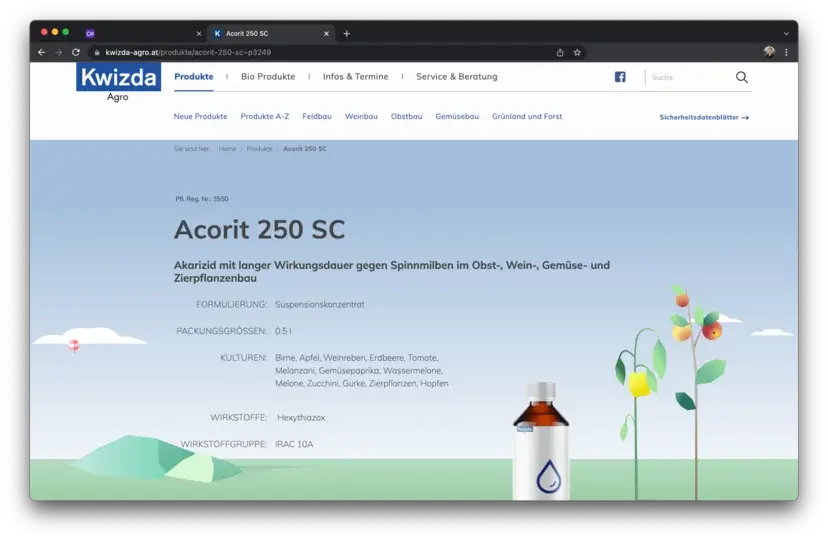Go to Neue Produkte
Screen dimensions: 828x540
tap(201, 116)
